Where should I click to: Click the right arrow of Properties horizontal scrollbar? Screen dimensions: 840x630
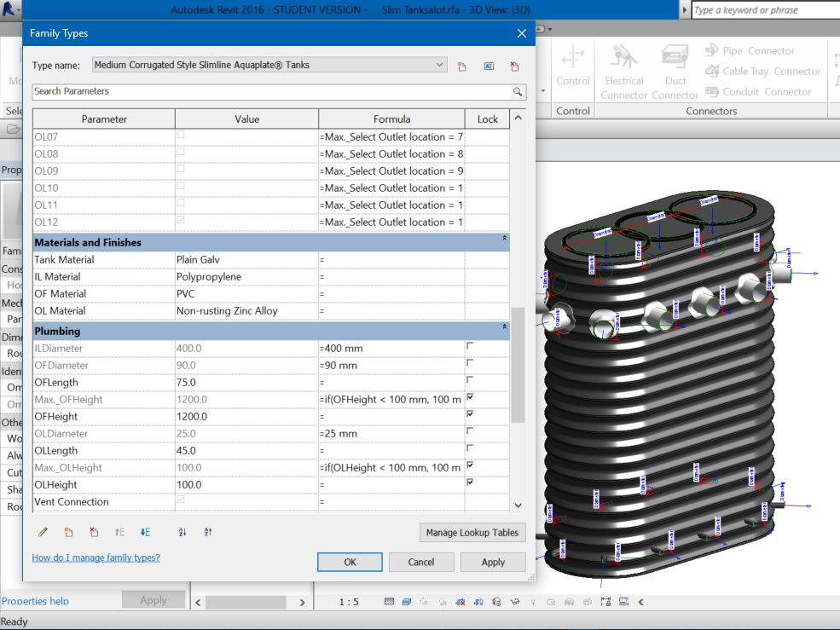pyautogui.click(x=302, y=602)
